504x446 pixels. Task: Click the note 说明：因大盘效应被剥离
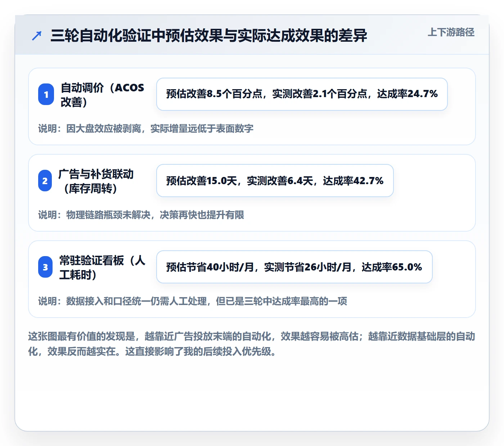pyautogui.click(x=146, y=128)
